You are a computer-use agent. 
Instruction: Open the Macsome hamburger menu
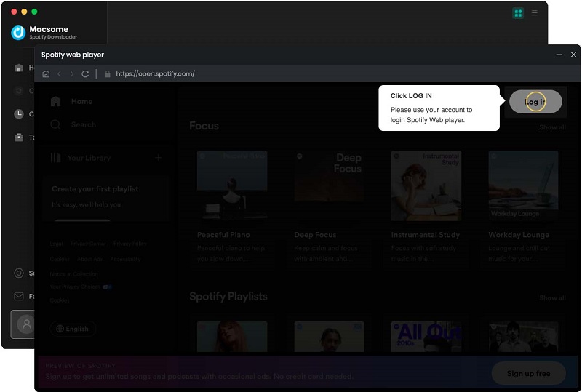[x=535, y=13]
